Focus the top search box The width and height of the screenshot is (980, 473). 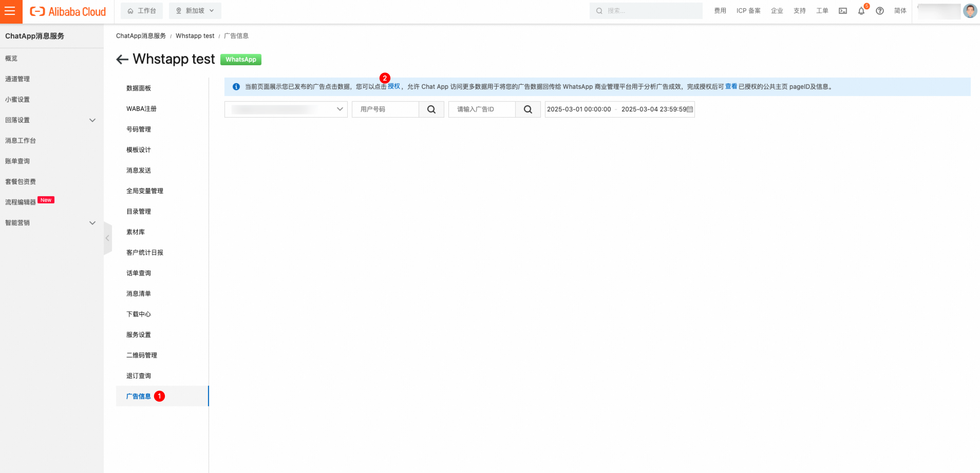646,11
